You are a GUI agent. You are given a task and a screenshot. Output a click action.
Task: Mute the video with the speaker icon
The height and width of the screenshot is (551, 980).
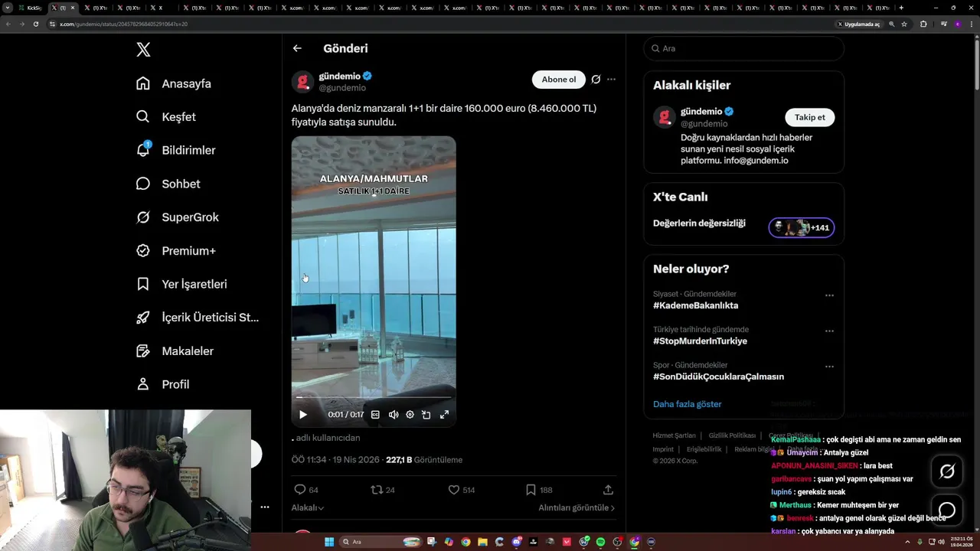[394, 415]
